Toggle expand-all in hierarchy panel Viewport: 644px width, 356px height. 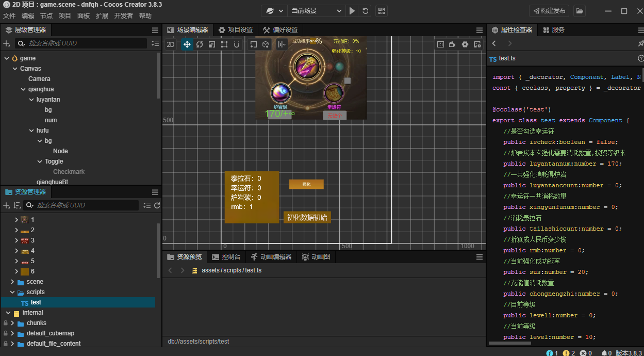(156, 43)
